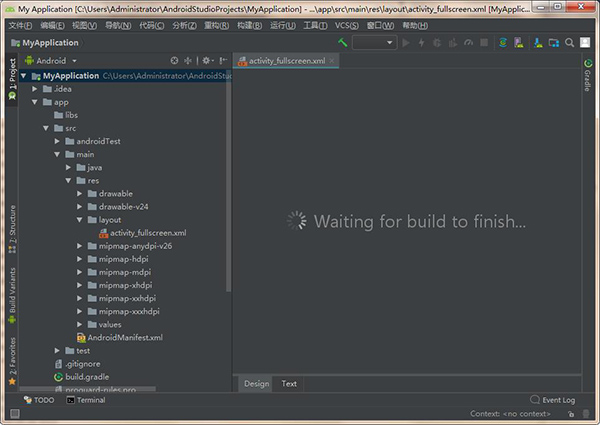The image size is (600, 425).
Task: Open the TODO tool window
Action: (39, 400)
